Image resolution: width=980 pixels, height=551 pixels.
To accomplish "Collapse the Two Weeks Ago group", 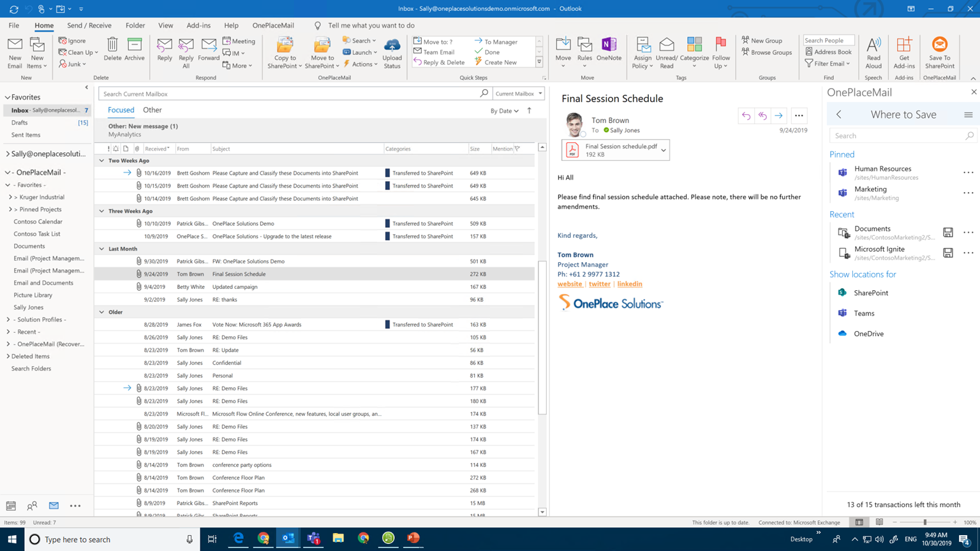I will coord(101,161).
